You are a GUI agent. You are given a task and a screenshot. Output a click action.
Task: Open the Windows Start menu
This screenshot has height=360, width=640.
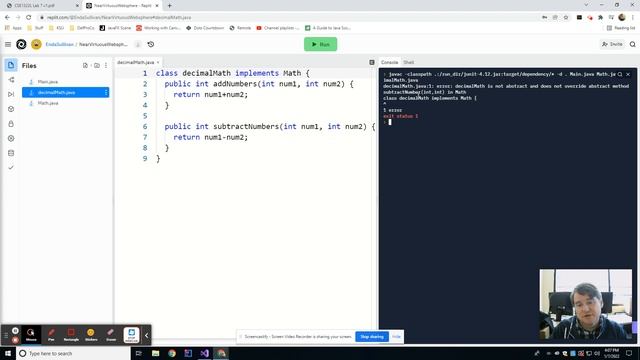pyautogui.click(x=8, y=353)
